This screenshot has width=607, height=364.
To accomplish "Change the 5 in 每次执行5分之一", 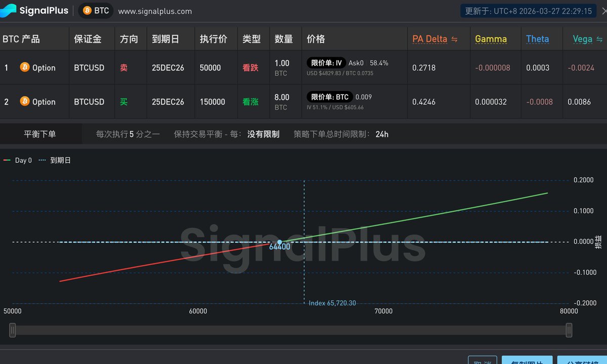I will click(x=132, y=134).
